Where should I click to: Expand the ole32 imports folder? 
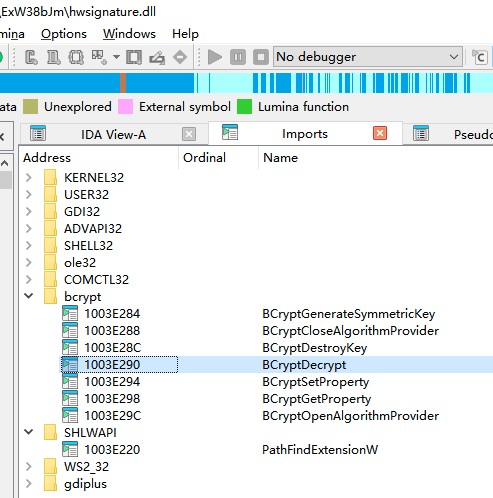(x=29, y=262)
